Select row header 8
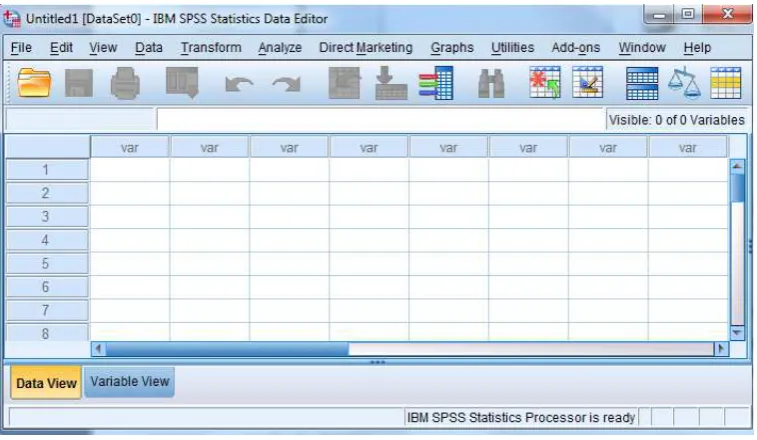 click(x=47, y=333)
